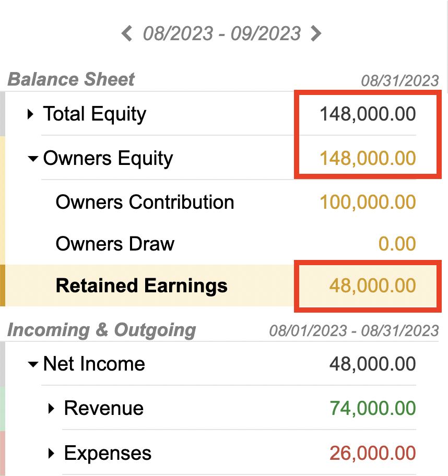The width and height of the screenshot is (448, 476).
Task: Collapse the Owners Equity disclosure triangle
Action: click(x=33, y=159)
